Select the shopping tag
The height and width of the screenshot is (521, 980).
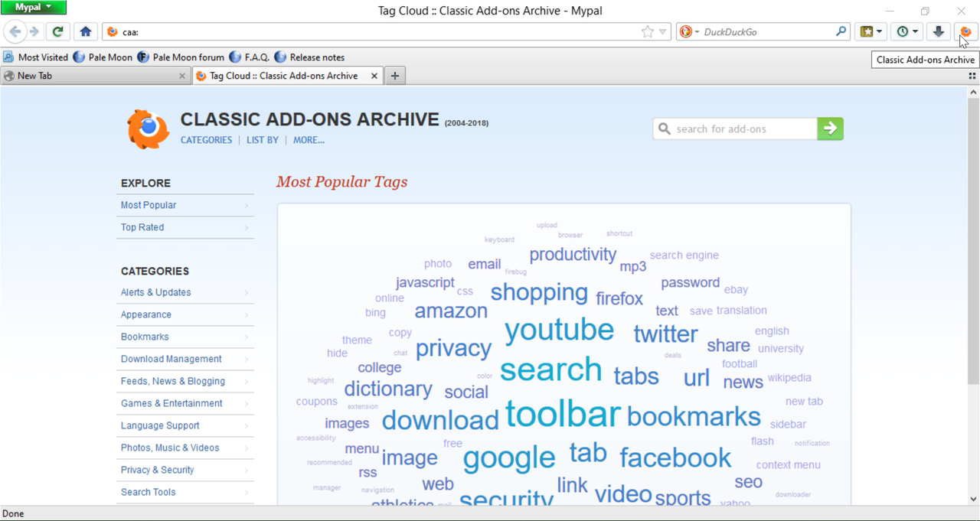coord(539,292)
